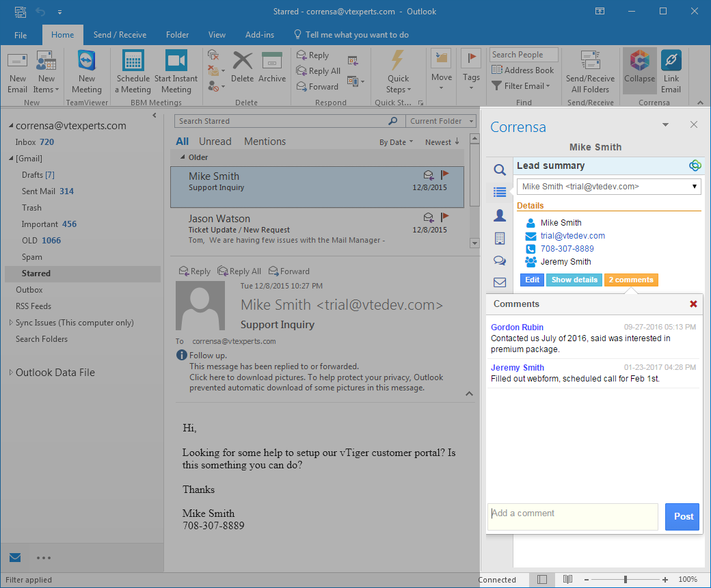Click the Edit button in lead details
The height and width of the screenshot is (588, 711).
click(x=532, y=280)
